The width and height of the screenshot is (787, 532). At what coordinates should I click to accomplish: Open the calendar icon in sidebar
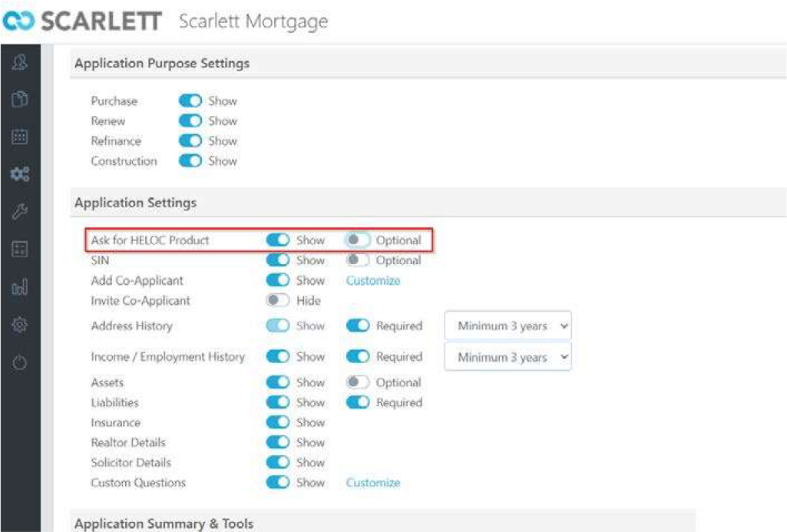point(20,137)
